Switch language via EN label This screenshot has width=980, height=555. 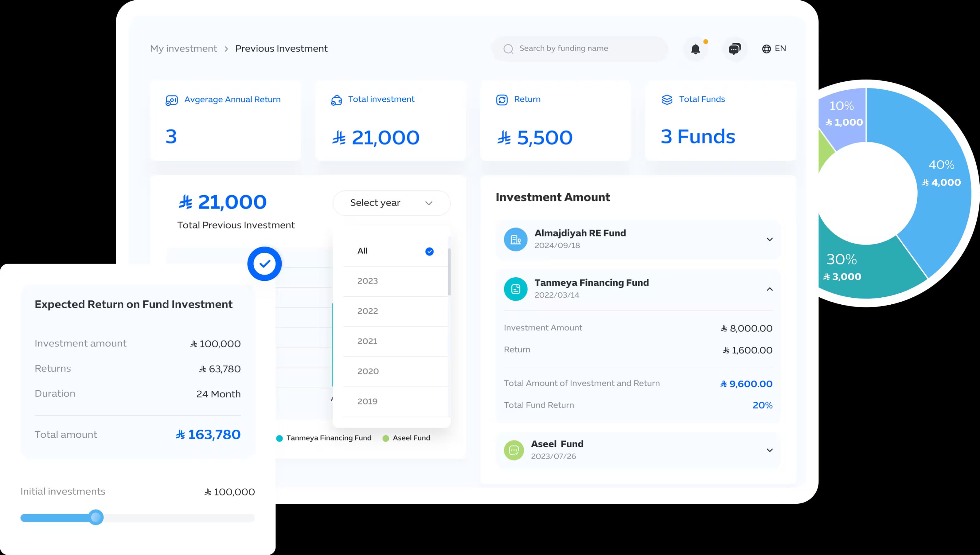(780, 49)
